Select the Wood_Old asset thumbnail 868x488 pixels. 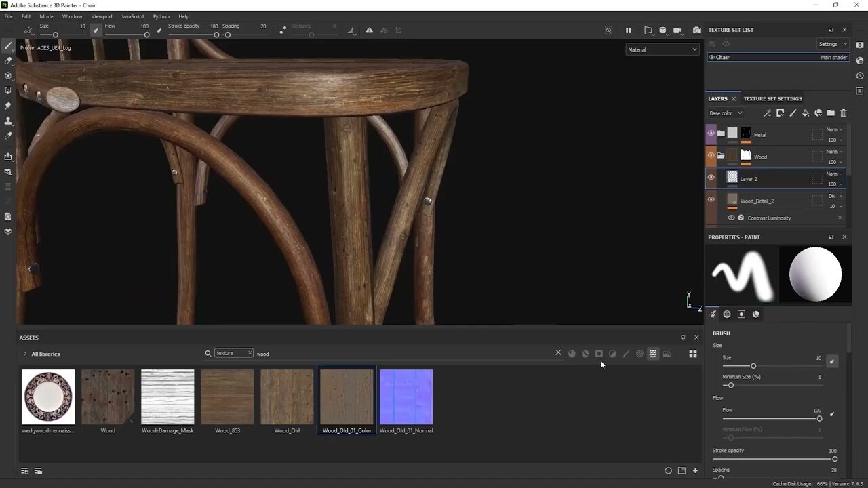(x=287, y=397)
